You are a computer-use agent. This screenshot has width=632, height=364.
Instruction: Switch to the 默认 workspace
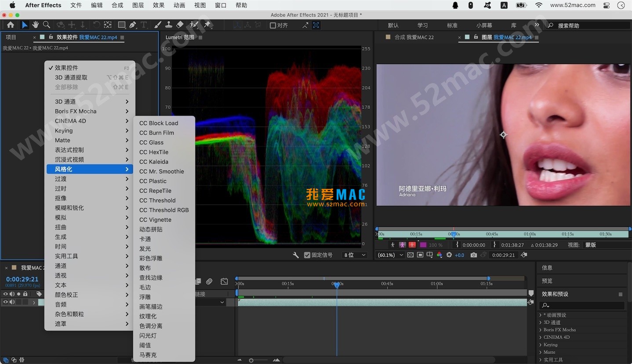point(393,25)
